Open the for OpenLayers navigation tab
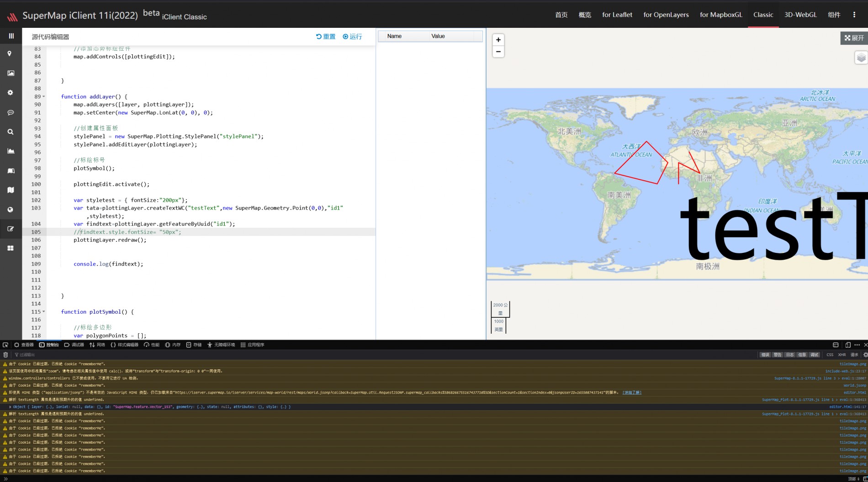The width and height of the screenshot is (868, 482). click(666, 15)
